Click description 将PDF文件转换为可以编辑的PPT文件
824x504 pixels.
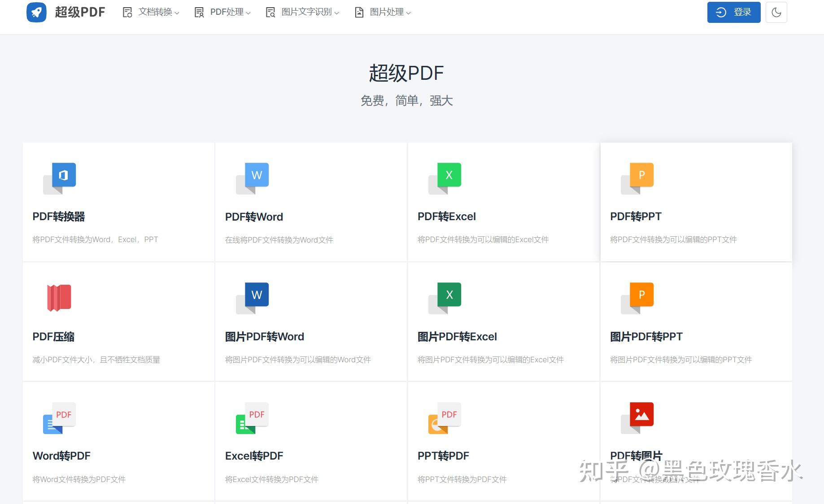click(673, 239)
